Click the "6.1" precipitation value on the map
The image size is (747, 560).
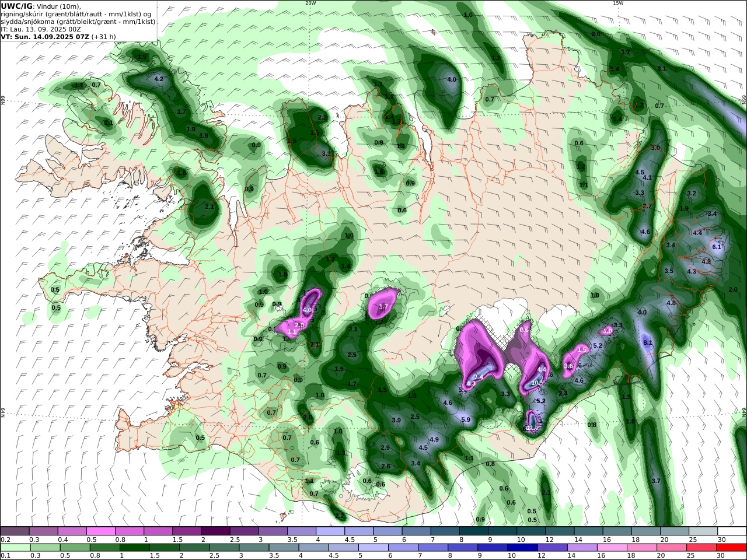(717, 247)
